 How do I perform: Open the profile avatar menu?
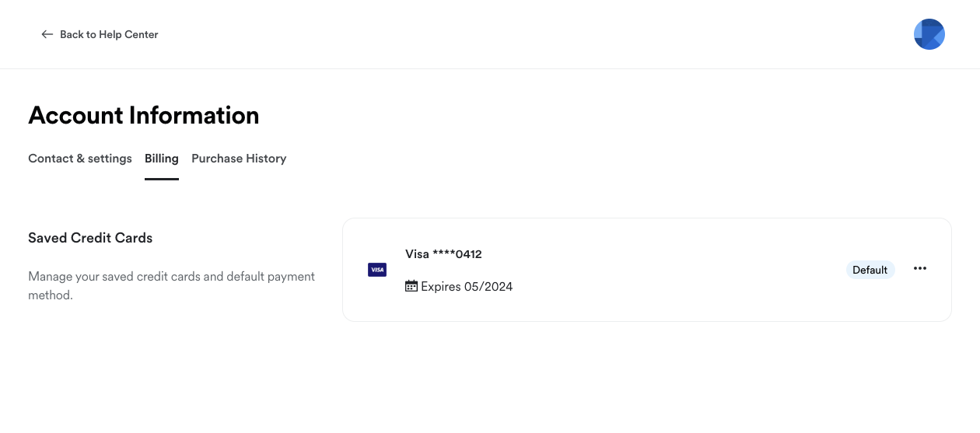tap(929, 34)
